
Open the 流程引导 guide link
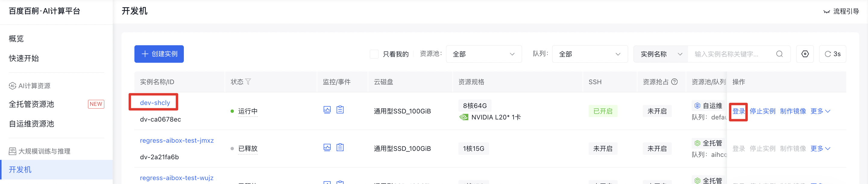pyautogui.click(x=841, y=11)
